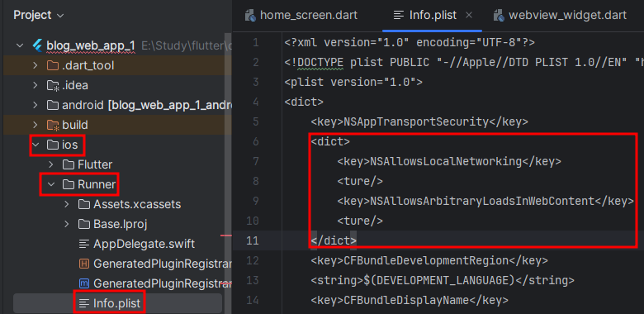Screen dimensions: 644x314
Task: Click the Flutter folder icon
Action: point(69,164)
